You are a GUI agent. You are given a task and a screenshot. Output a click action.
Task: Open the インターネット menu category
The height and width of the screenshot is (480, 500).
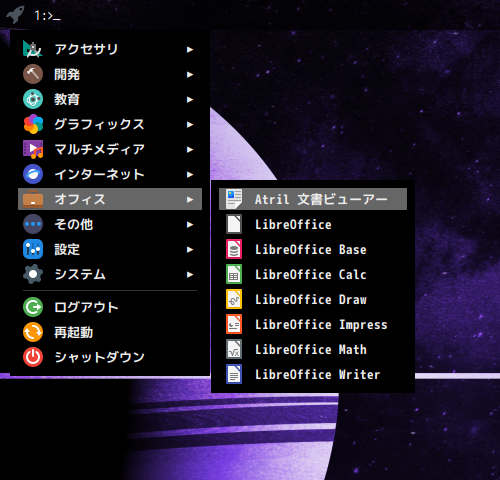click(110, 174)
